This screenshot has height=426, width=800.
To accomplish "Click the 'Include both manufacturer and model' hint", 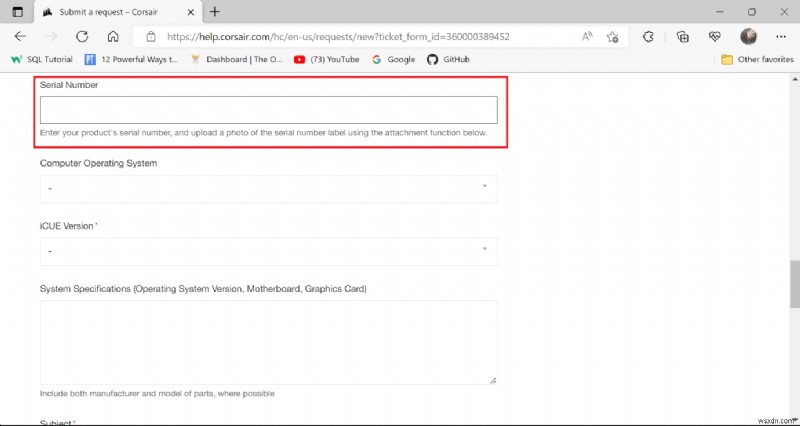I will point(157,394).
